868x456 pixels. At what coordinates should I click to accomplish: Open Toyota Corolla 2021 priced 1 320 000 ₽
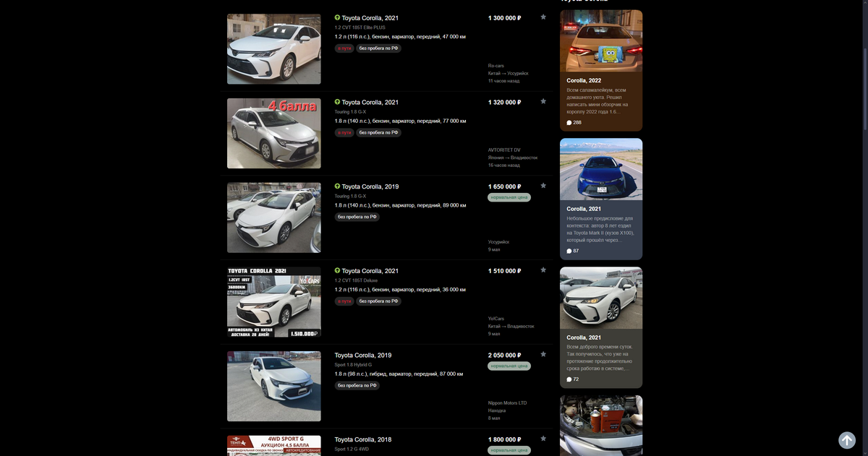coord(370,102)
